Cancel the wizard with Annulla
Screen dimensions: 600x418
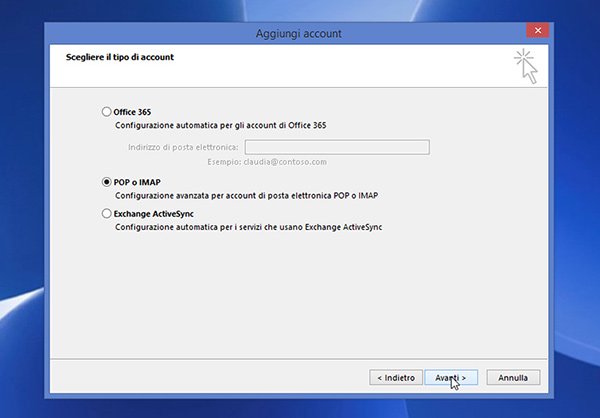tap(513, 377)
